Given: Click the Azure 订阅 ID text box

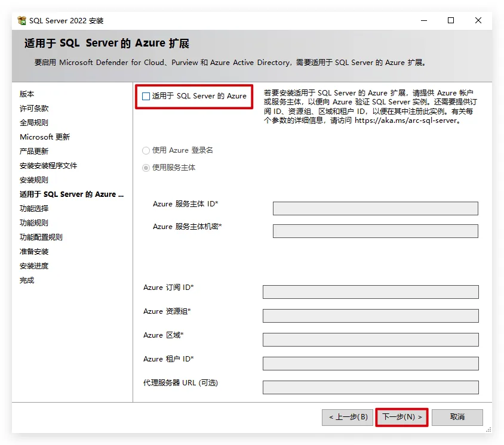Looking at the screenshot, I should click(x=370, y=292).
